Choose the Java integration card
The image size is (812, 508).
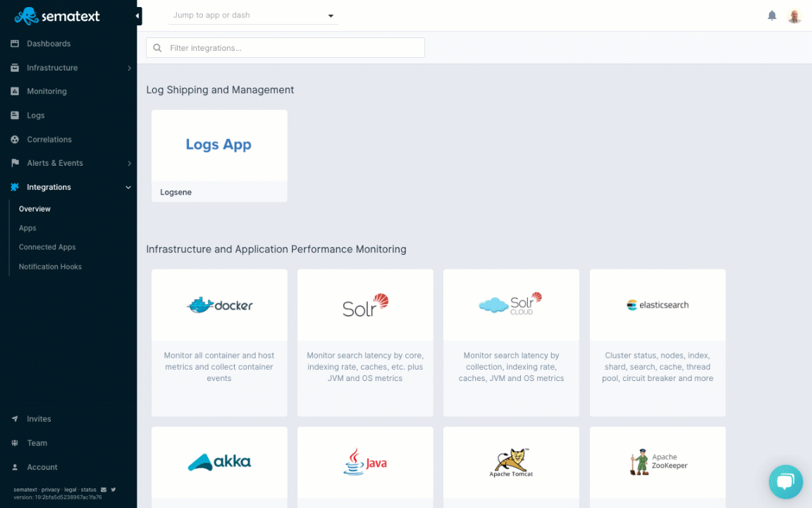(x=365, y=468)
